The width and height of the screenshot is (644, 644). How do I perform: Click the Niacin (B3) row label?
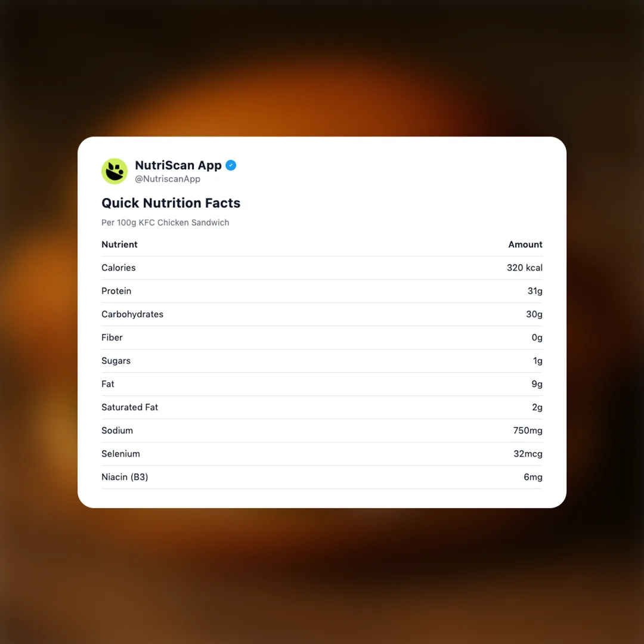[125, 477]
